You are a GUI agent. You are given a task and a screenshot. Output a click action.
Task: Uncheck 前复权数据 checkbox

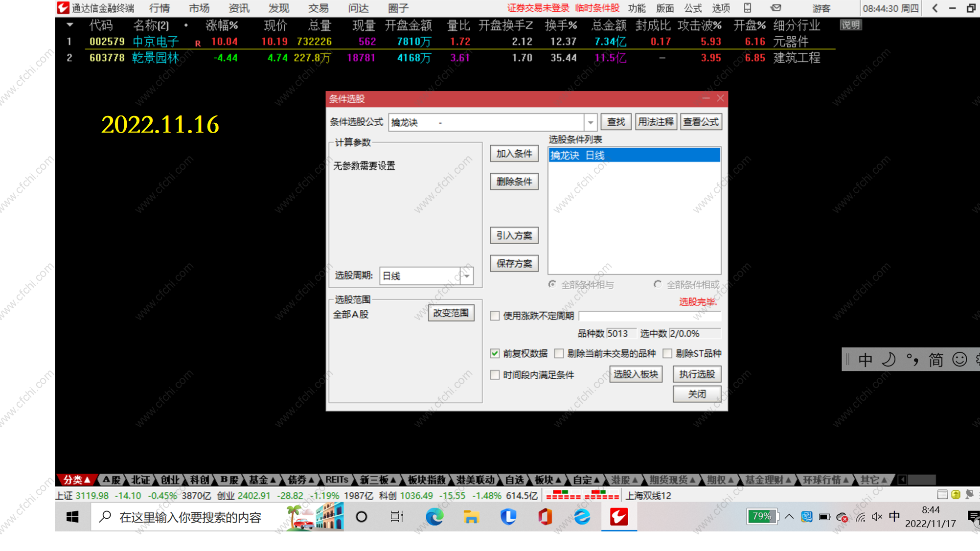click(495, 353)
